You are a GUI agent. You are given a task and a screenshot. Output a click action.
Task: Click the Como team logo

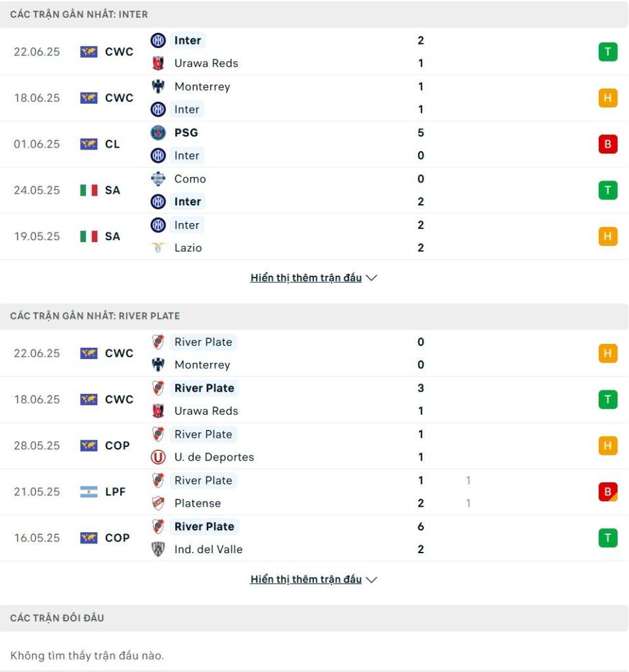click(158, 178)
